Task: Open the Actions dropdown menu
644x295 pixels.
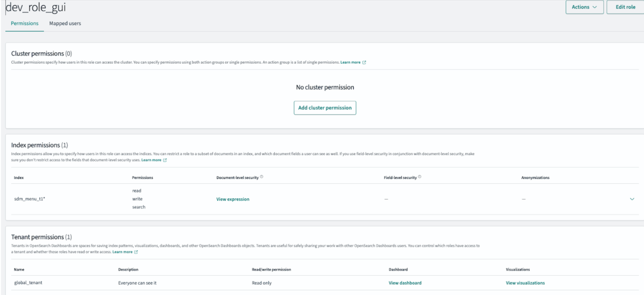Action: 584,7
